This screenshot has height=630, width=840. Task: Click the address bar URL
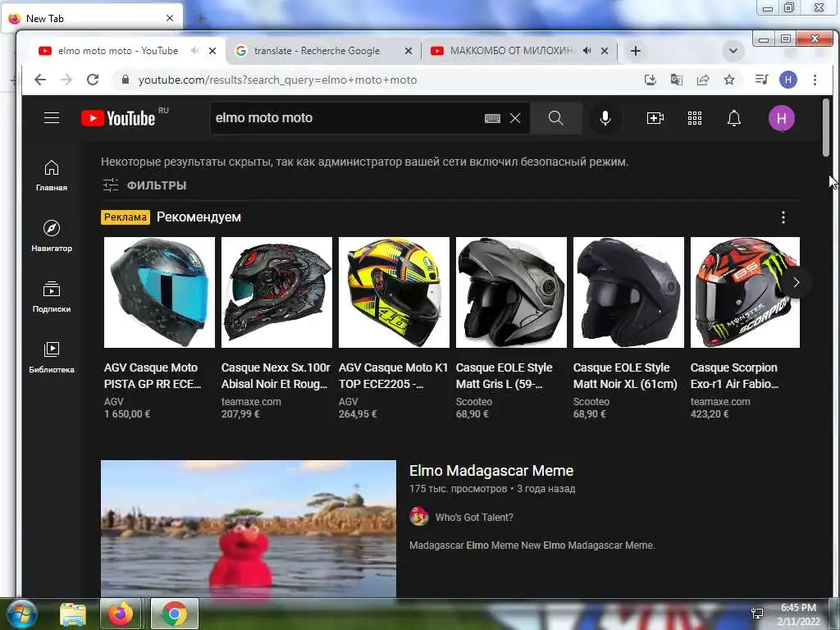tap(277, 80)
